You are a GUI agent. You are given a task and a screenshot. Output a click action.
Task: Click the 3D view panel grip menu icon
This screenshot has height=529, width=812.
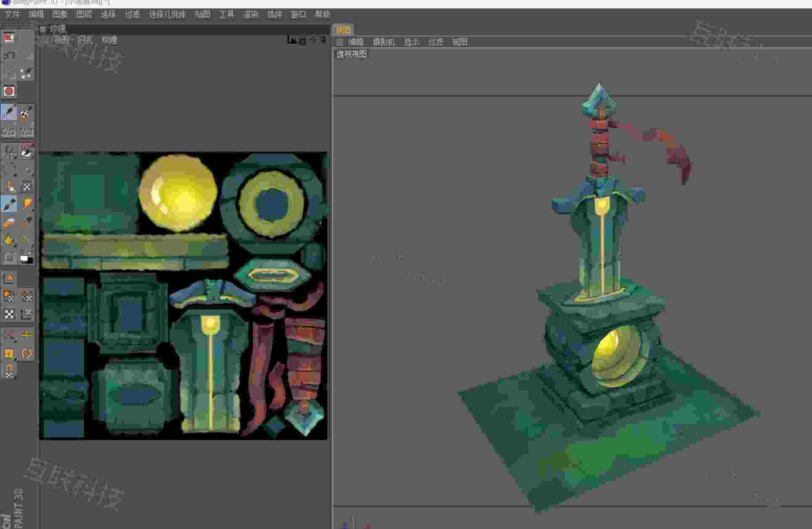pos(340,42)
